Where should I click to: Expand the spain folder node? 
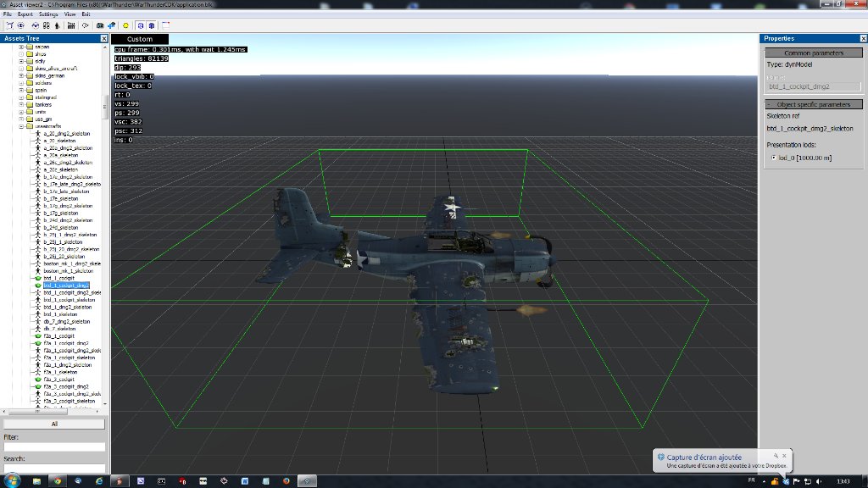pos(21,90)
